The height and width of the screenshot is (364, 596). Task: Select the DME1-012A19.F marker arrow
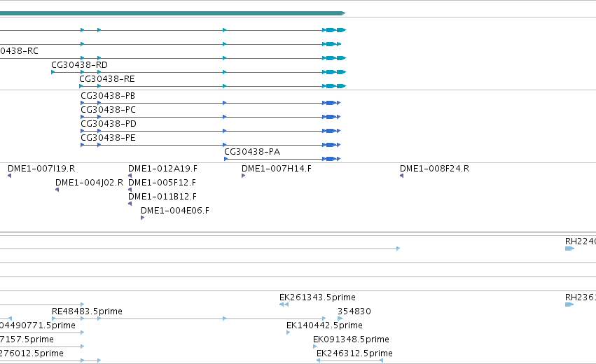coord(130,176)
